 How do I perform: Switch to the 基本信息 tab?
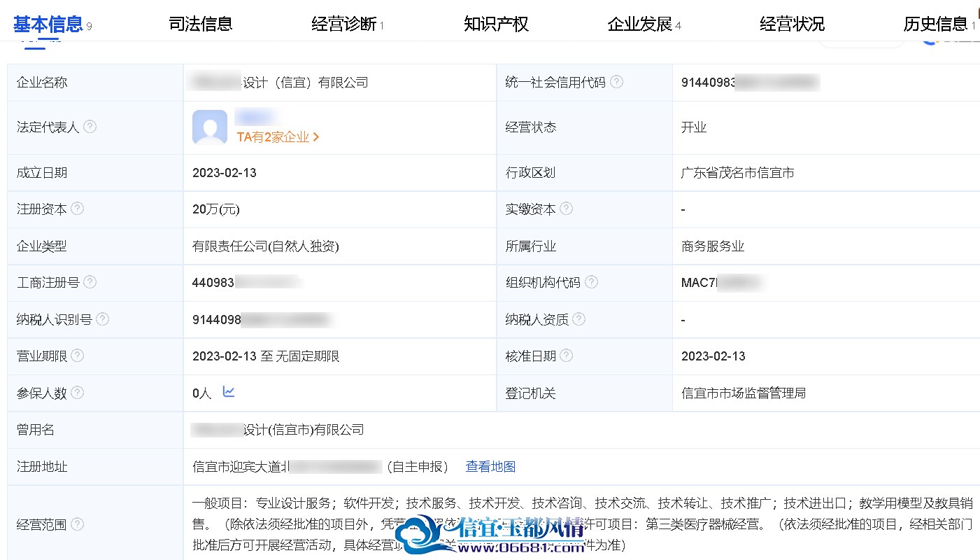click(48, 24)
